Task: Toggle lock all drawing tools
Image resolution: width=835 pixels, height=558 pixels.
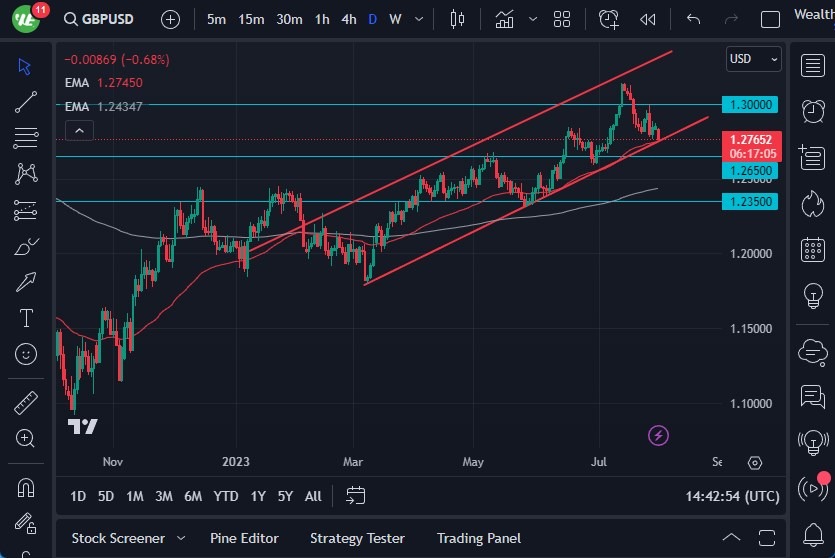Action: (26, 524)
